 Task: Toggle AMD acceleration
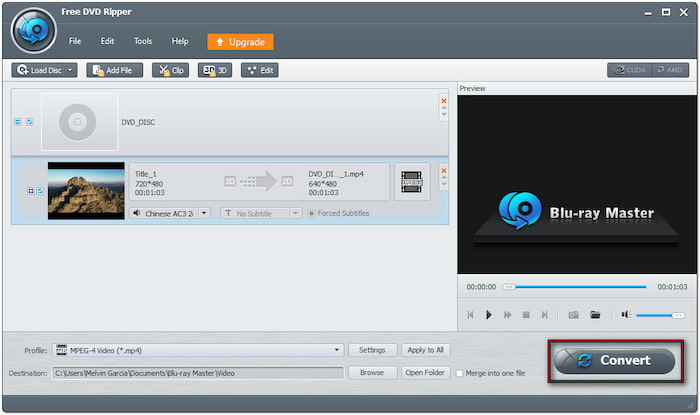(670, 70)
